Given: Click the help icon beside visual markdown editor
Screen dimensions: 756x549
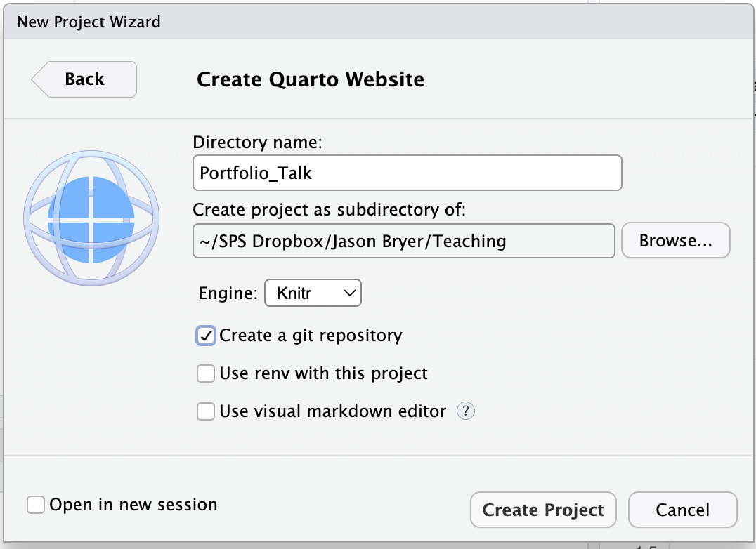Looking at the screenshot, I should (466, 411).
